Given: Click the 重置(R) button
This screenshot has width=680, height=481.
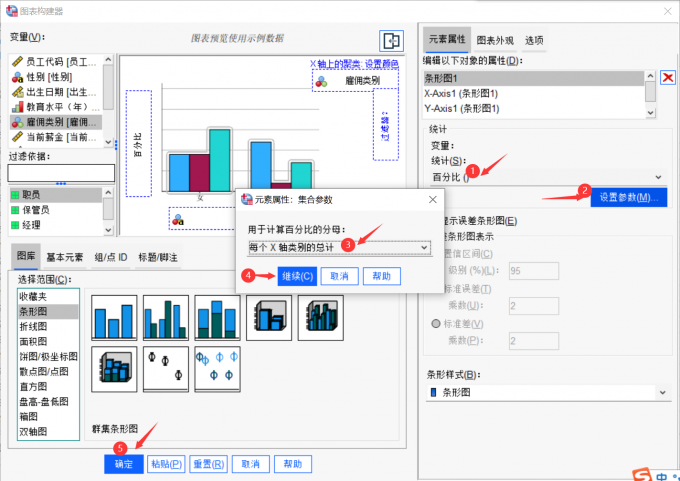Looking at the screenshot, I should (x=209, y=464).
